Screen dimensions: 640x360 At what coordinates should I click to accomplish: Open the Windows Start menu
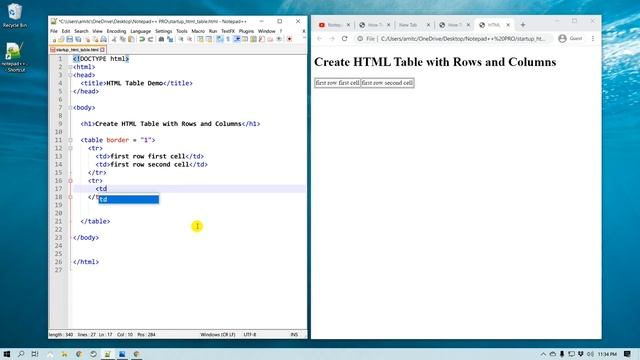coord(7,354)
